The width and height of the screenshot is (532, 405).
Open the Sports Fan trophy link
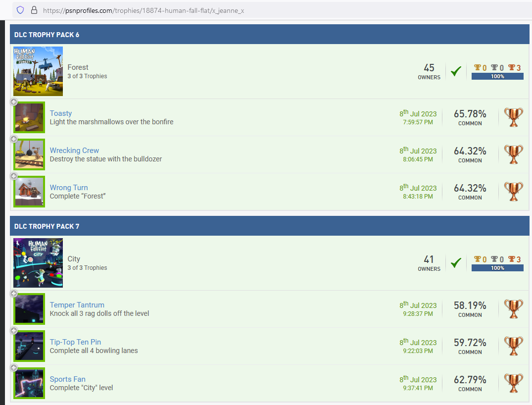pos(67,379)
